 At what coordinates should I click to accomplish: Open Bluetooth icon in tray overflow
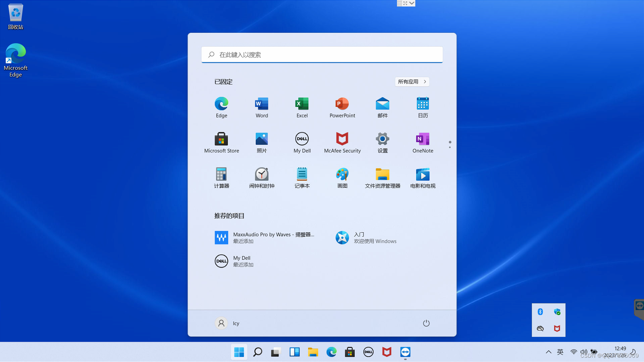(x=540, y=312)
